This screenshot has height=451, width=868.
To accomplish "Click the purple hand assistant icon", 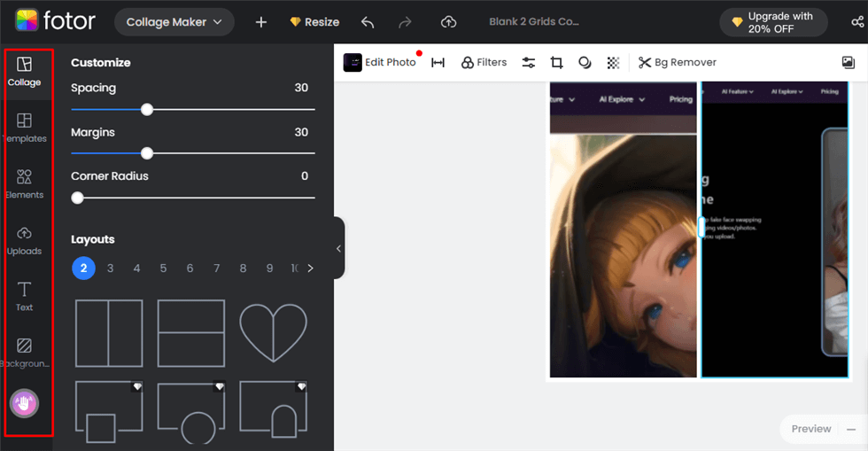I will (x=25, y=403).
